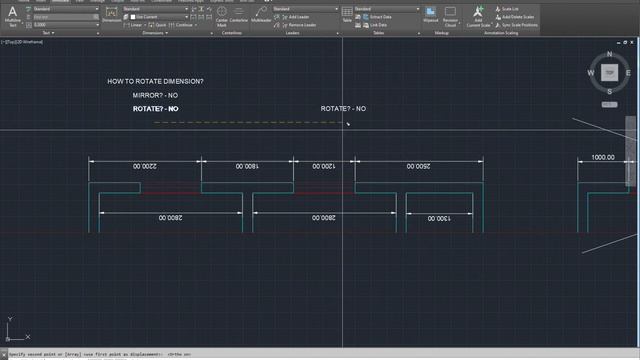Select the MIRROR? - NO text
The height and width of the screenshot is (360, 640).
(155, 96)
